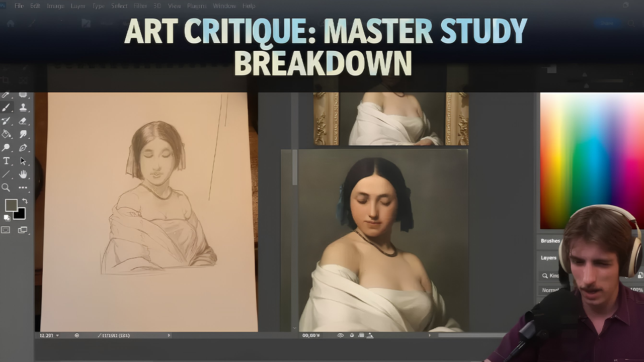Choose the Paint Bucket tool
Image resolution: width=644 pixels, height=362 pixels.
[x=6, y=134]
